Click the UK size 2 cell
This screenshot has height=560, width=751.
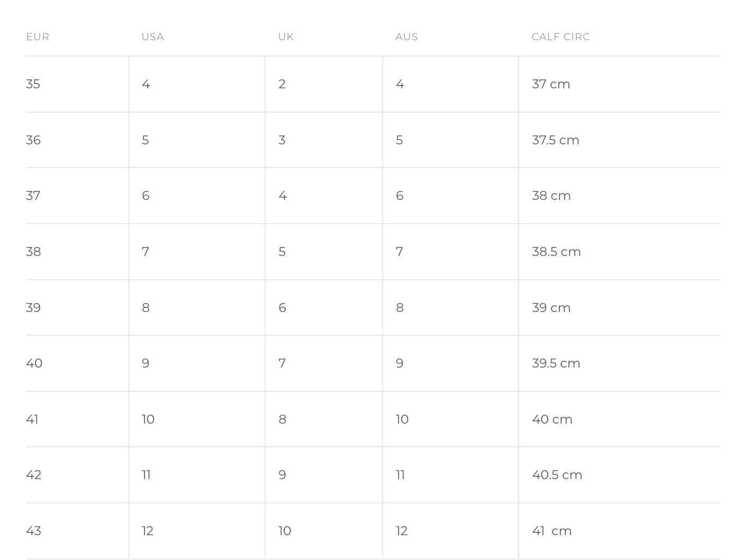(x=282, y=84)
